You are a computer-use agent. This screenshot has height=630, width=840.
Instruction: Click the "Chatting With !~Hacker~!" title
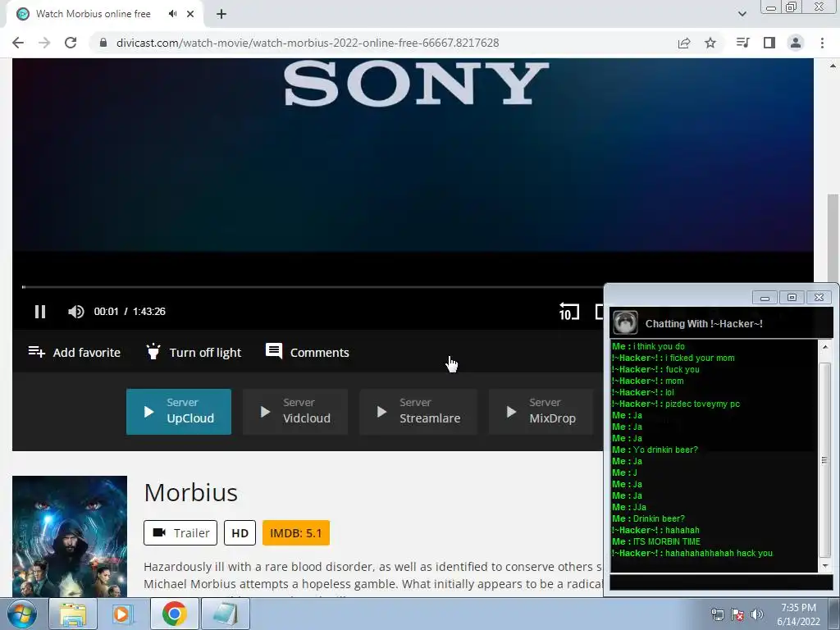[704, 323]
